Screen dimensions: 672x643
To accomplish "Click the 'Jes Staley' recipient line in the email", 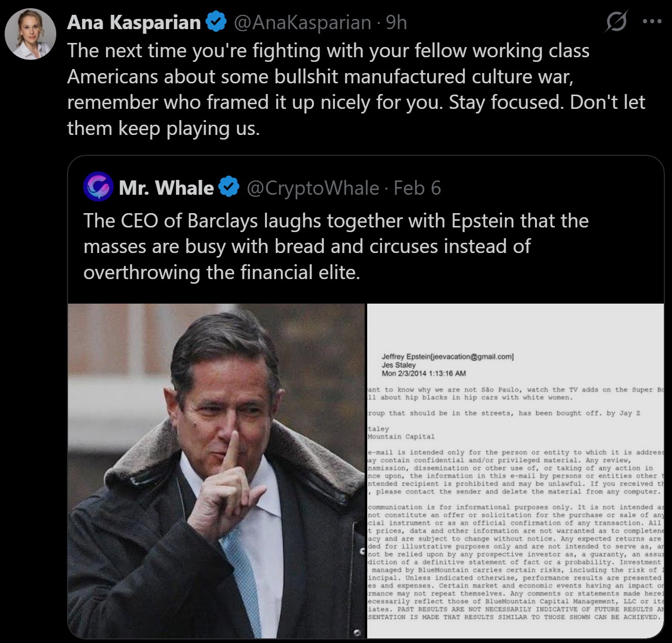I will [398, 365].
